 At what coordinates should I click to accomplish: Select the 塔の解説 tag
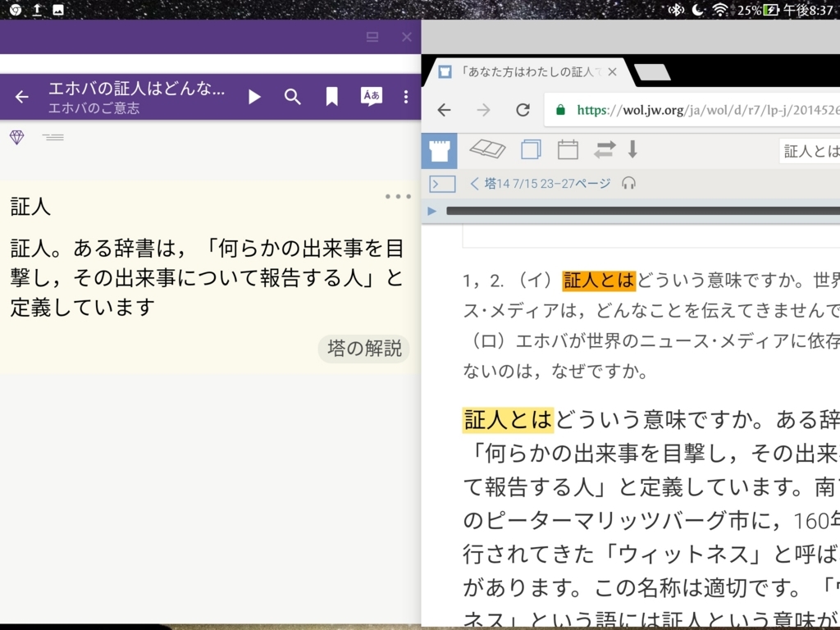click(x=364, y=349)
